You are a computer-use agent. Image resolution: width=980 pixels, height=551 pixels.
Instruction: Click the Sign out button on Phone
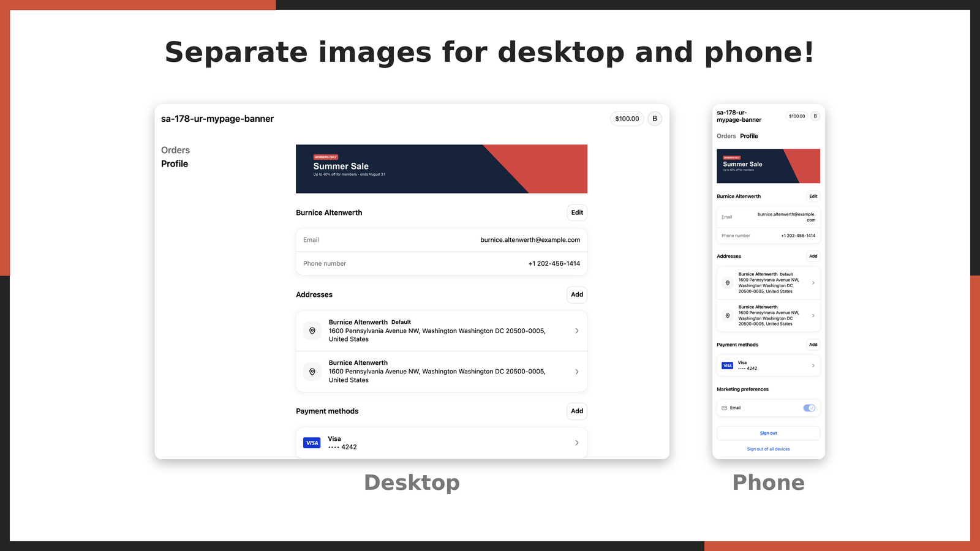pos(768,433)
